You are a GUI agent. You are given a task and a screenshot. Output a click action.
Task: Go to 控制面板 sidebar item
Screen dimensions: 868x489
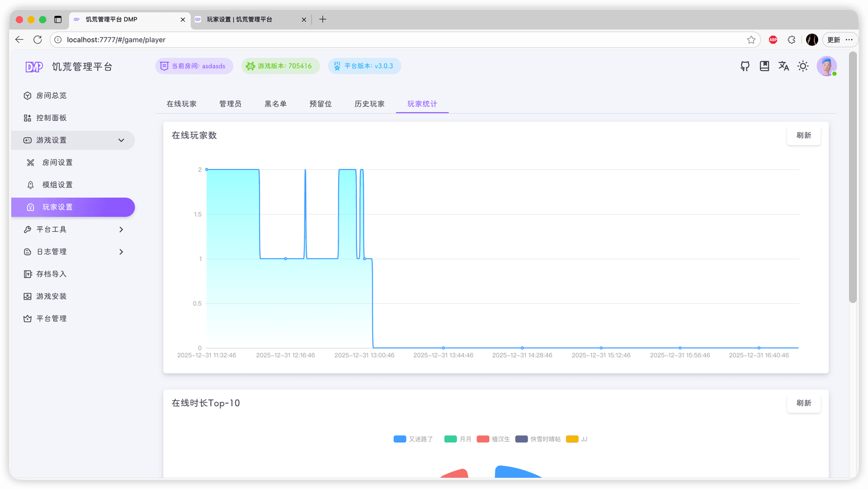[51, 118]
